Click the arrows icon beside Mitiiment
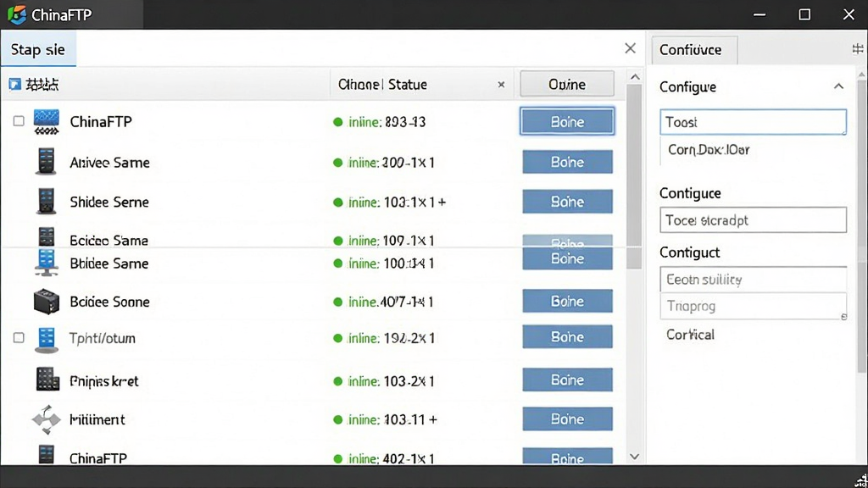 pyautogui.click(x=46, y=419)
